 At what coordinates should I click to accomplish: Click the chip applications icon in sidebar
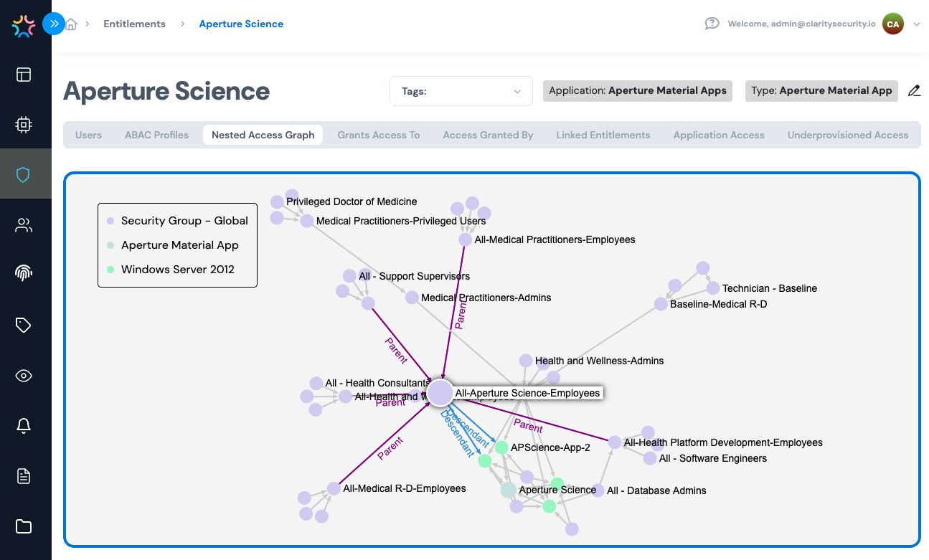(x=24, y=123)
